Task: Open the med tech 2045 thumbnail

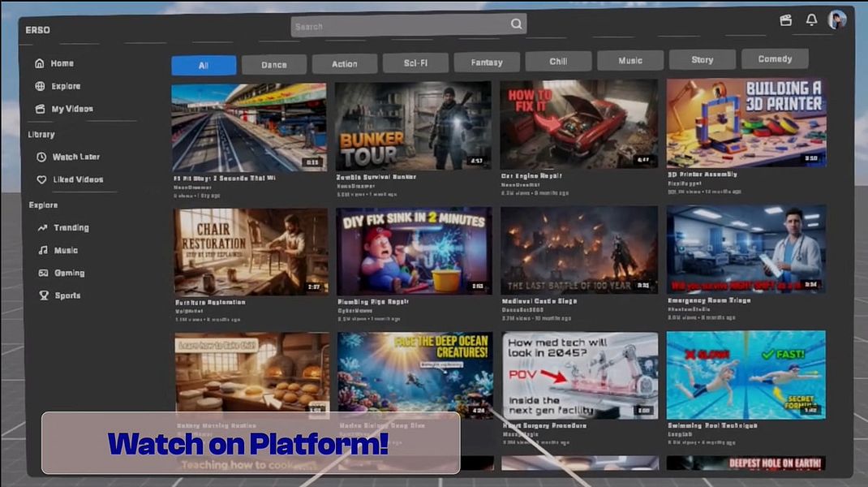Action: pos(580,375)
